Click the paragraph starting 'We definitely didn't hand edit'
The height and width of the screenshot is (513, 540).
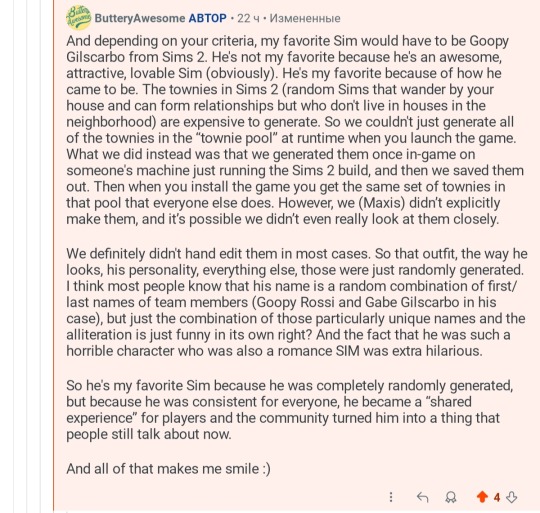(x=297, y=302)
